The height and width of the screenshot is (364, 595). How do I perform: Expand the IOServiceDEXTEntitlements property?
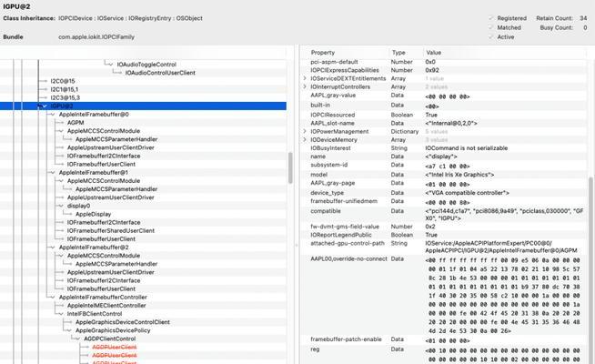305,78
